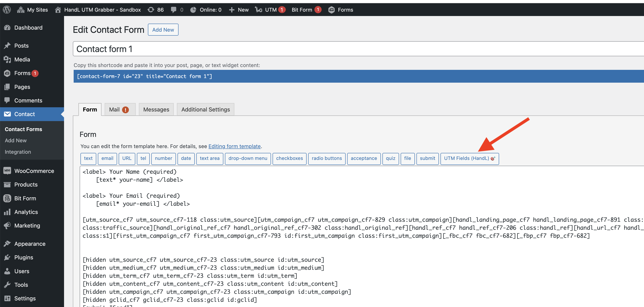Open My Sites network icon
This screenshot has height=307, width=644.
tap(20, 10)
